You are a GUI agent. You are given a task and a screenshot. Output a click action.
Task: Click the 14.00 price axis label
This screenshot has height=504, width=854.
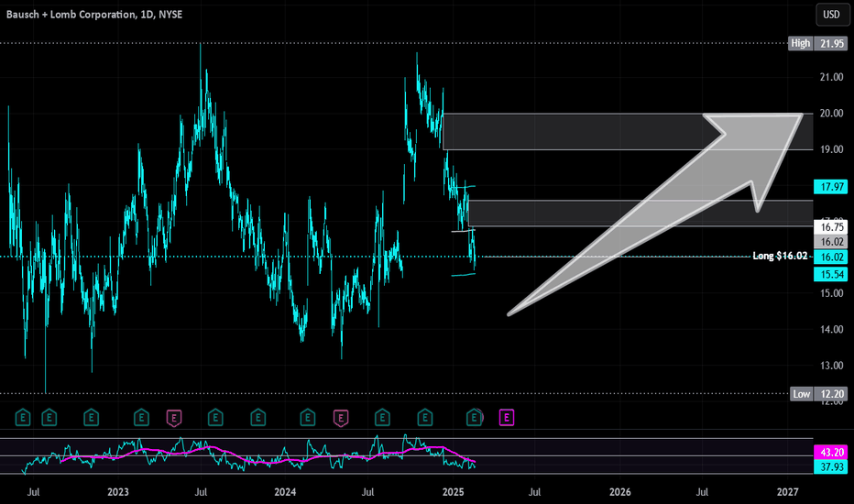831,329
